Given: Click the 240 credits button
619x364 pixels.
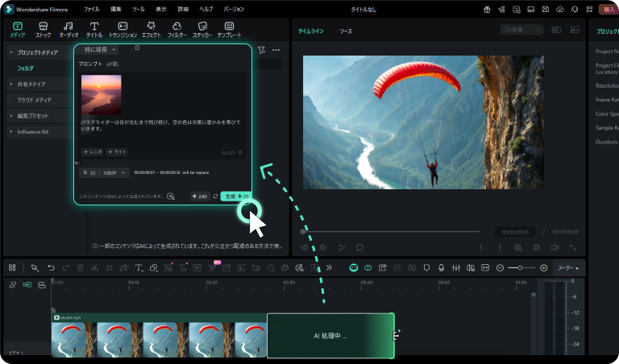Looking at the screenshot, I should click(200, 196).
